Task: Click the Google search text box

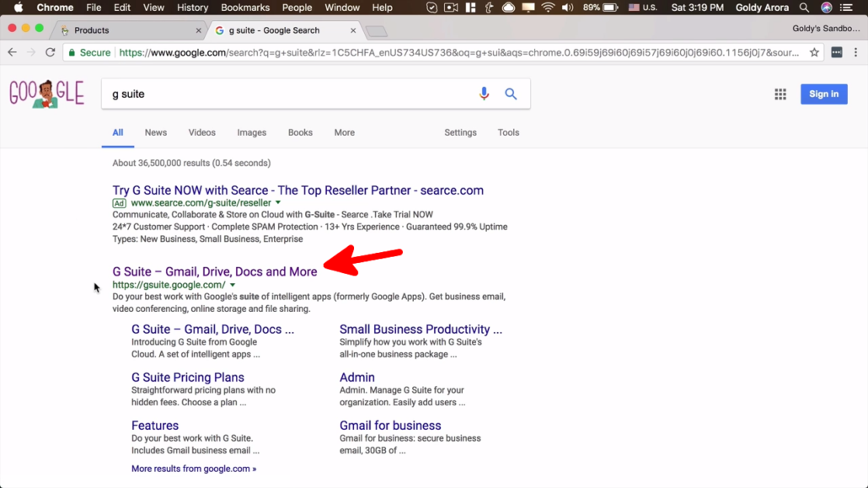Action: 288,94
